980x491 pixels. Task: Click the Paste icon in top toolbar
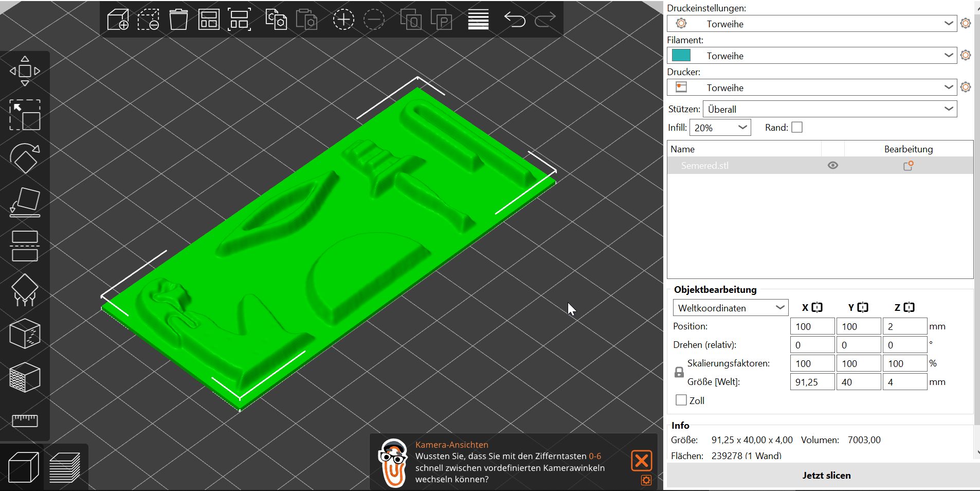[306, 20]
